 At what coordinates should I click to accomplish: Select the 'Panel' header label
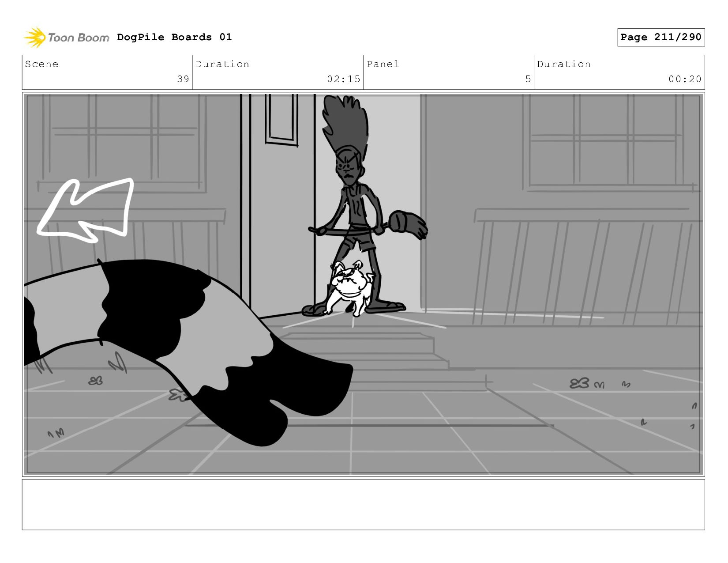click(383, 64)
